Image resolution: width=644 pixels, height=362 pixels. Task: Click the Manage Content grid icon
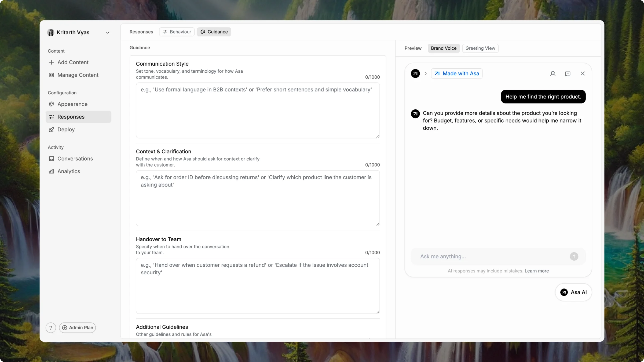[52, 75]
